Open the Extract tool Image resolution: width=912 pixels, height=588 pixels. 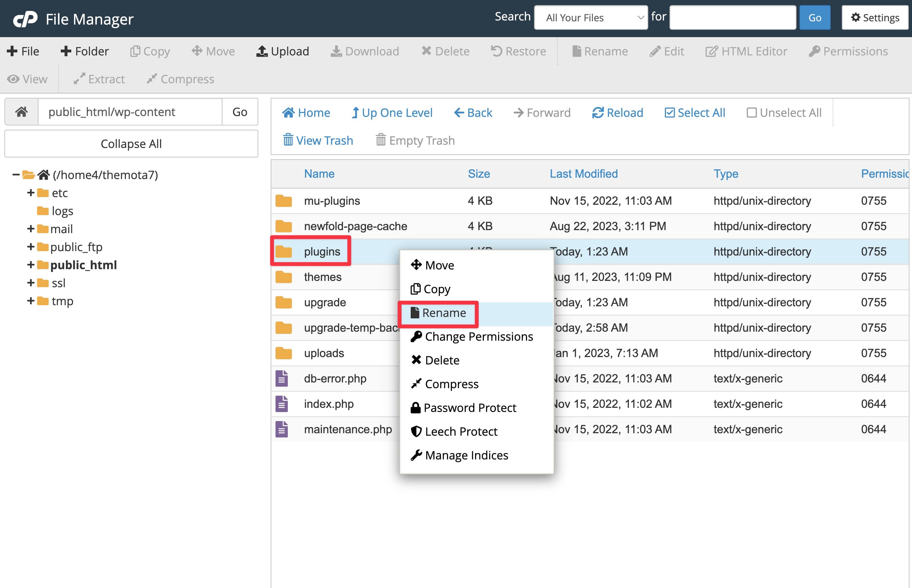99,79
